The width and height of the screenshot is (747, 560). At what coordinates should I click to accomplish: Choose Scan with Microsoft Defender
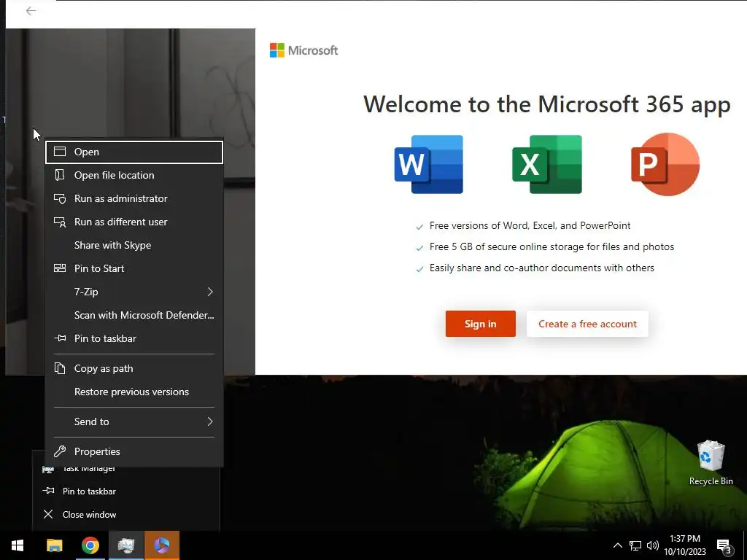coord(134,315)
